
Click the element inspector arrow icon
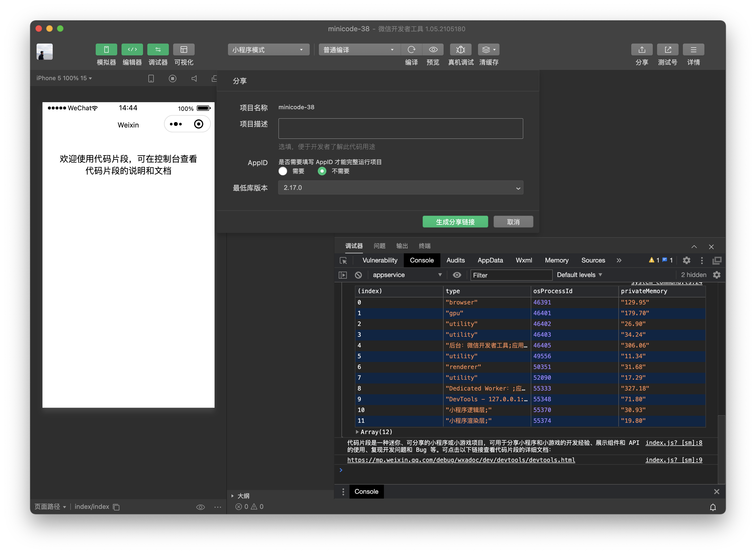343,261
